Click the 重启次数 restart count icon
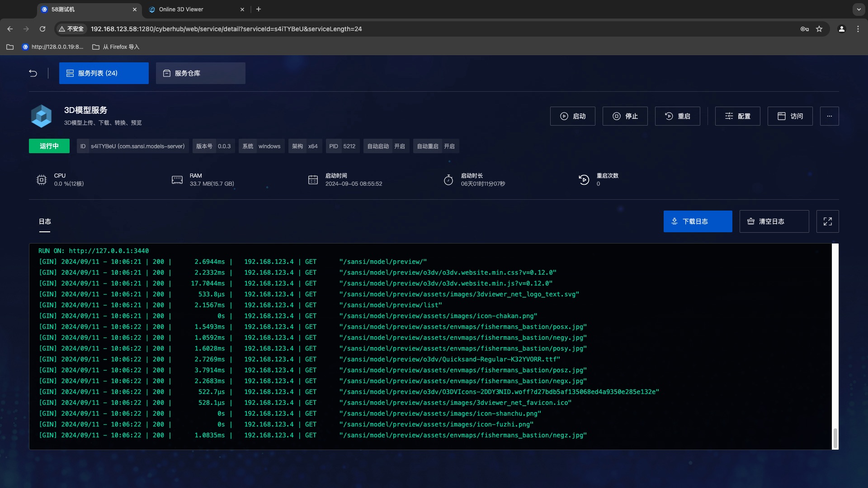Screen dimensions: 868x488 [584, 180]
